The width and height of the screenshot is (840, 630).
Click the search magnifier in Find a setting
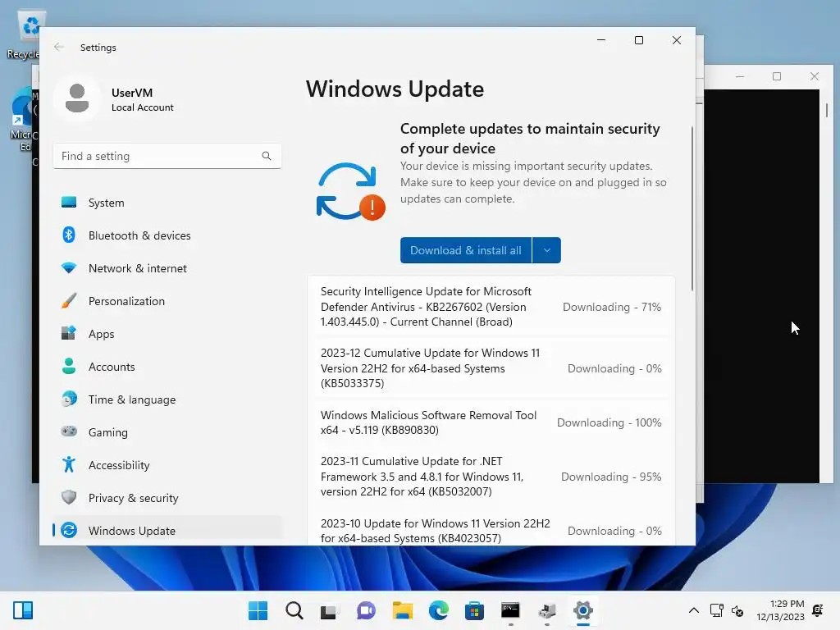point(267,156)
